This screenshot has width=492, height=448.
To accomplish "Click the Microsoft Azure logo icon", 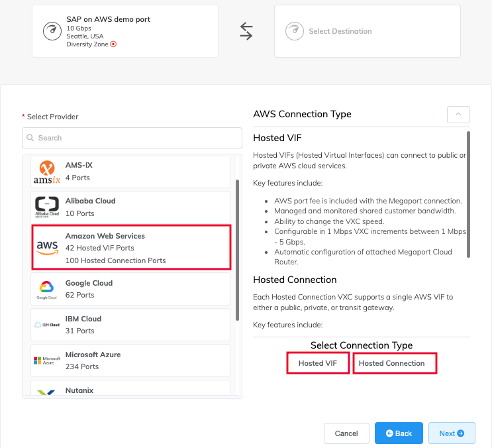I will click(47, 360).
